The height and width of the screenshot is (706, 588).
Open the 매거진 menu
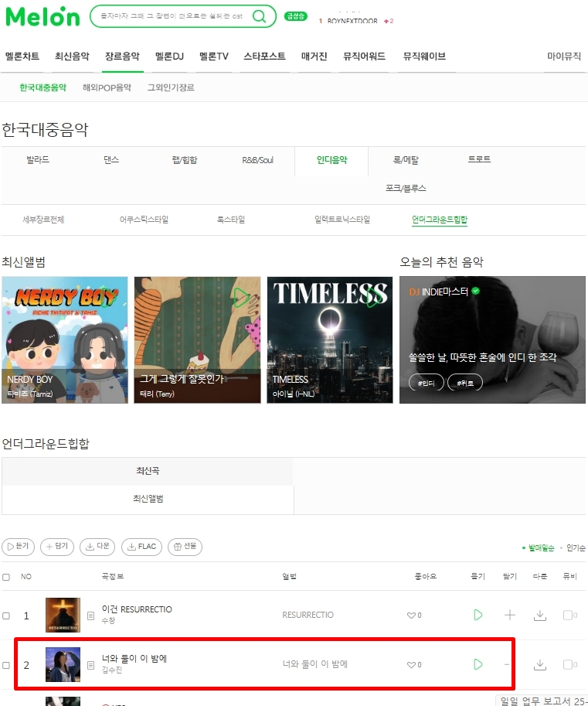314,56
